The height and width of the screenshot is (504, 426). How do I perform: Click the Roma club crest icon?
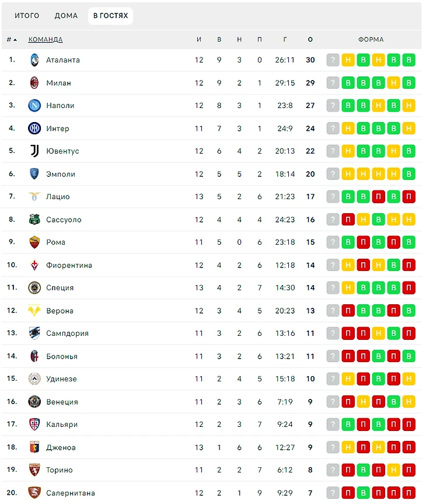pyautogui.click(x=34, y=242)
